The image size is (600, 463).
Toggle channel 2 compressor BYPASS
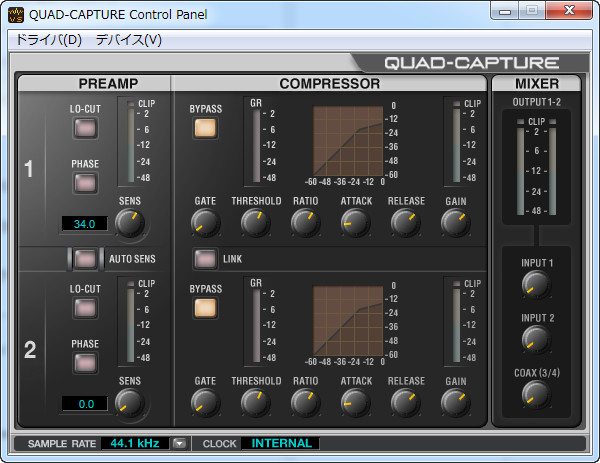pos(205,308)
